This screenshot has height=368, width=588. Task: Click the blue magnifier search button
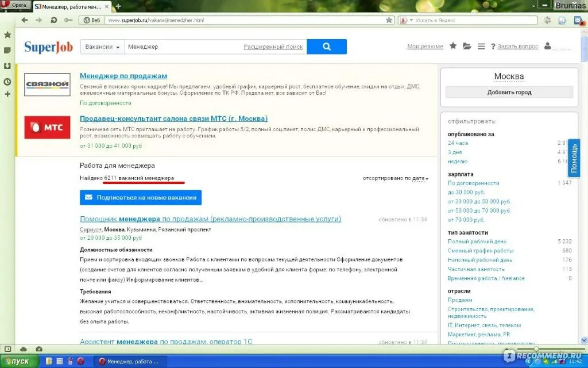pos(327,47)
